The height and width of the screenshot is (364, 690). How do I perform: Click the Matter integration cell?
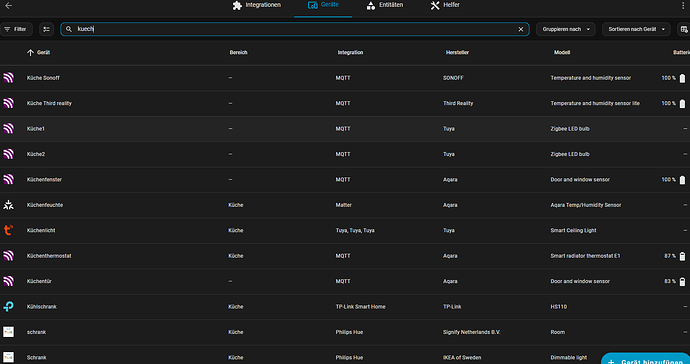point(344,205)
